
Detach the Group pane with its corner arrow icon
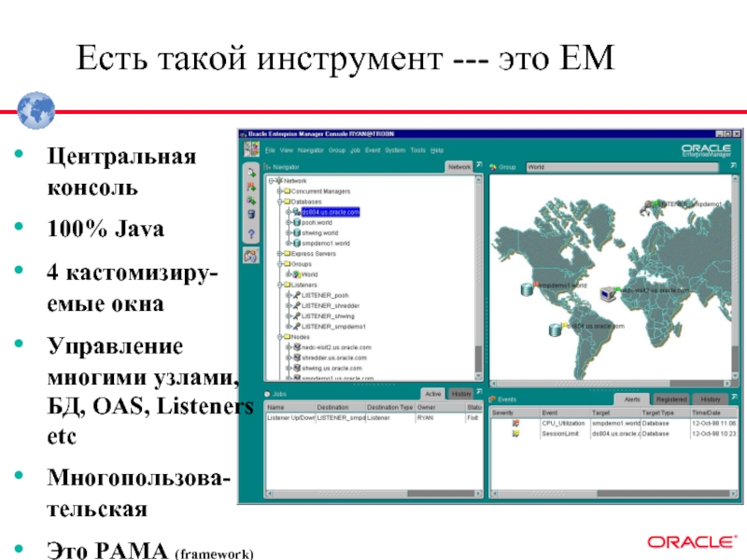pyautogui.click(x=733, y=165)
